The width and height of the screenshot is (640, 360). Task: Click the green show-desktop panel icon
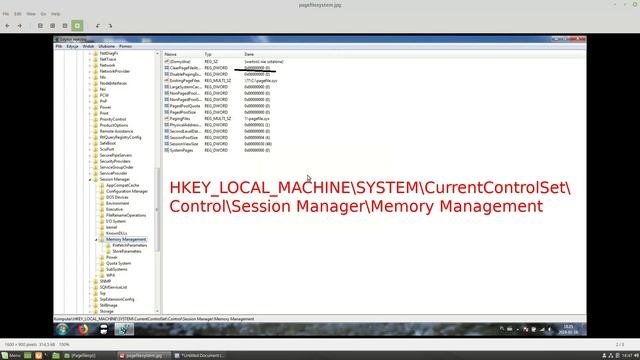[28, 356]
